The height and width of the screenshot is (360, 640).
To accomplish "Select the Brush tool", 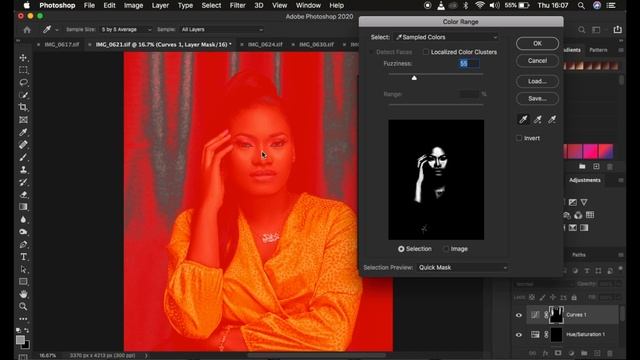I will [23, 157].
